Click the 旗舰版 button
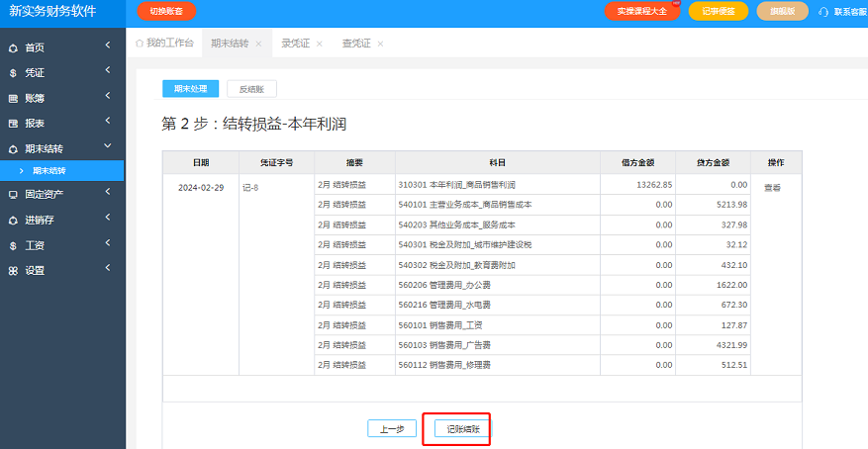Viewport: 868px width, 449px height. (783, 11)
